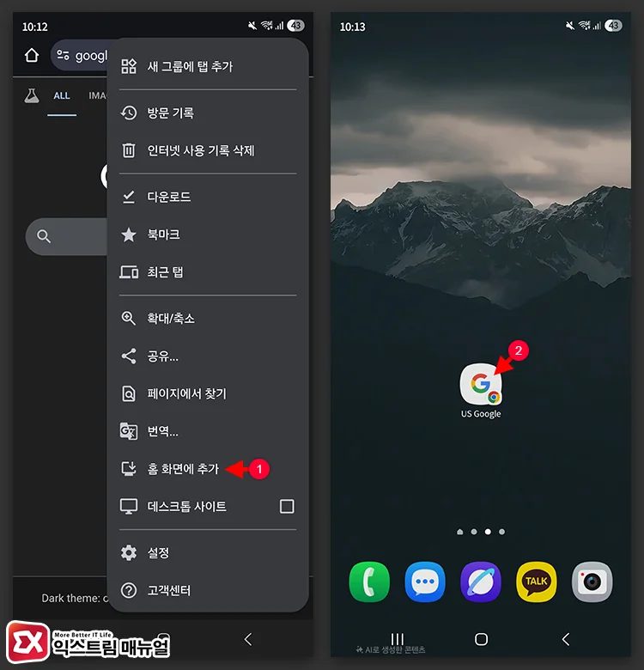Select 방문 기록 menu entry
This screenshot has height=670, width=644.
pyautogui.click(x=208, y=113)
